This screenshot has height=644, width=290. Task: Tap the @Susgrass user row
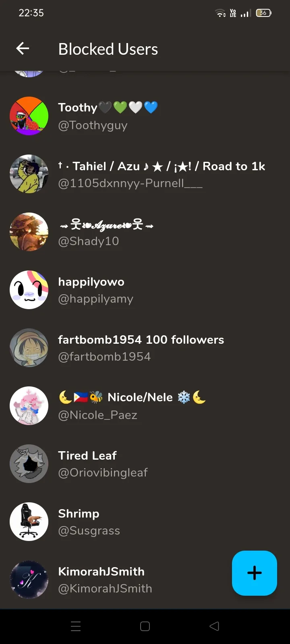(x=145, y=522)
